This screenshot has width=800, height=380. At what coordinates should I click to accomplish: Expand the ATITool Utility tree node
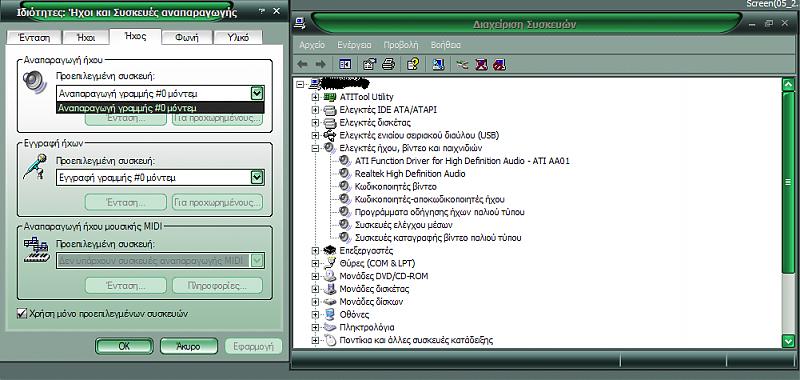coord(315,97)
